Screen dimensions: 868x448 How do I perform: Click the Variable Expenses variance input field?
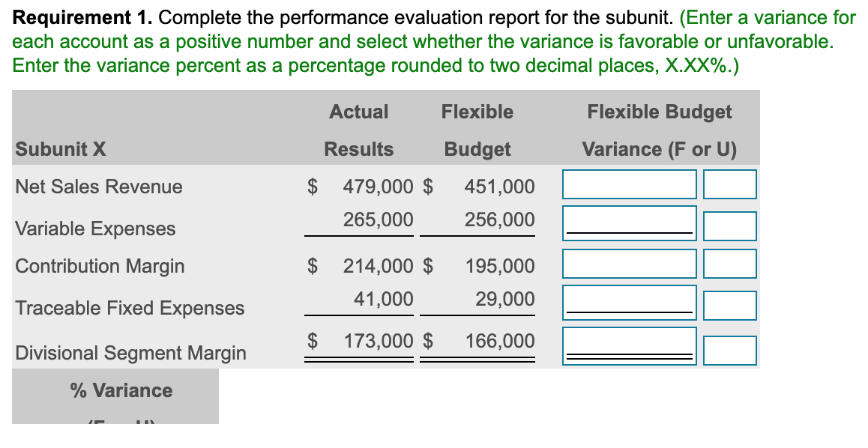coord(628,225)
